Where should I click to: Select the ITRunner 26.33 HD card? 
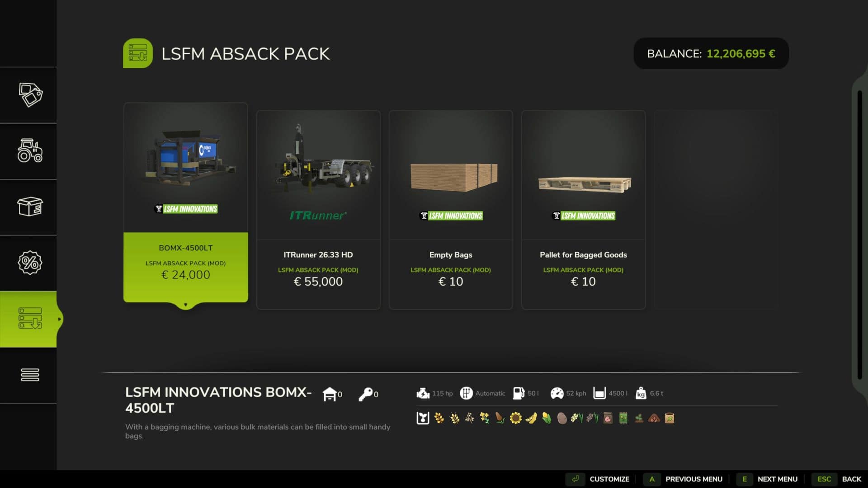318,210
